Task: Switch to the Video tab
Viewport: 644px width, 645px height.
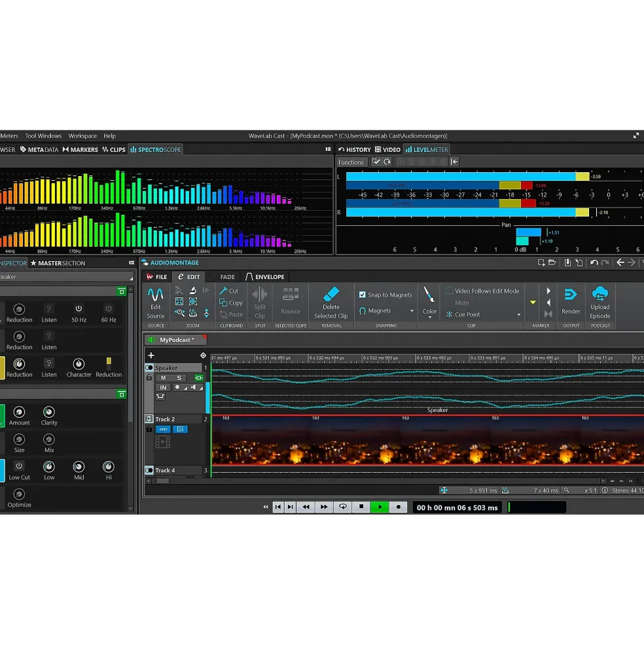Action: click(388, 150)
